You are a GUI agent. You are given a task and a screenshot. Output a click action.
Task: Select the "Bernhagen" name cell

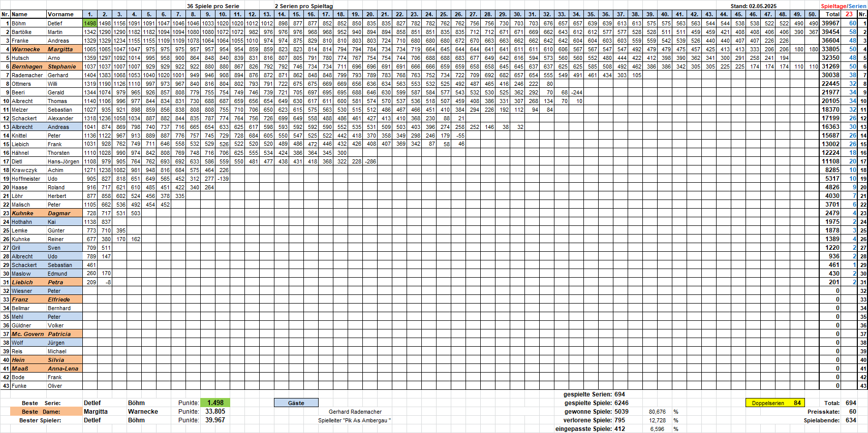pyautogui.click(x=28, y=66)
